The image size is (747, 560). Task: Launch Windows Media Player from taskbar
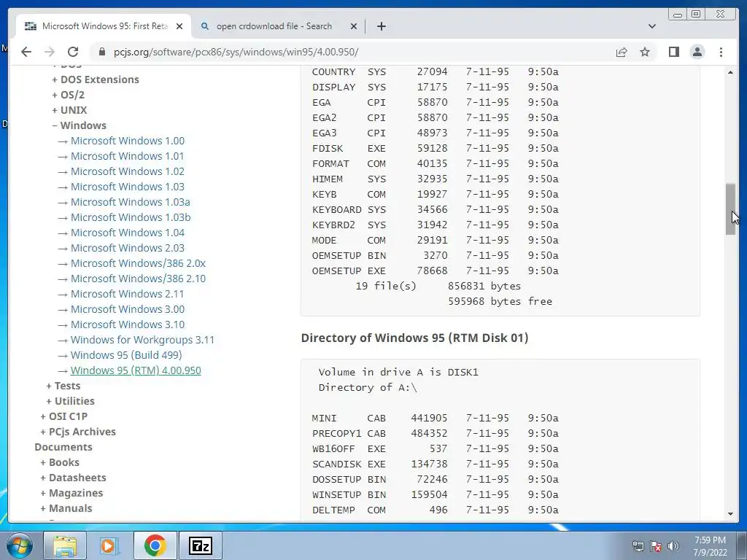click(x=109, y=545)
